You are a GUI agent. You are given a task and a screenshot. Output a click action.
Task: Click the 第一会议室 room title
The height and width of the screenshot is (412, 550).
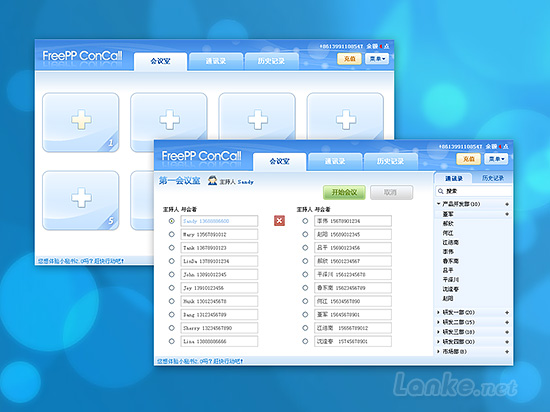coord(179,181)
